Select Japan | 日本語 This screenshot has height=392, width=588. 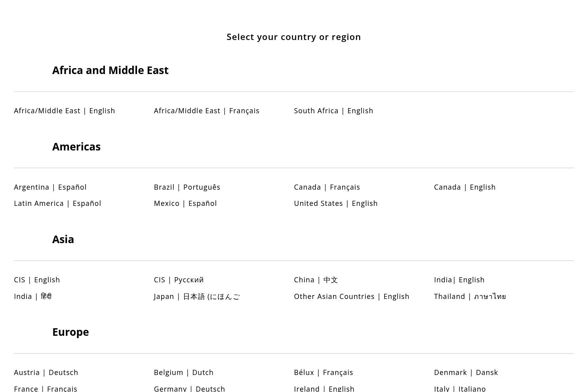197,297
